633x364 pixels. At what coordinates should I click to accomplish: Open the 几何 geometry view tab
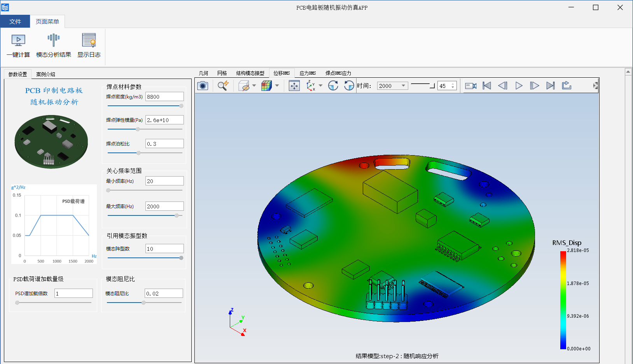tap(203, 73)
